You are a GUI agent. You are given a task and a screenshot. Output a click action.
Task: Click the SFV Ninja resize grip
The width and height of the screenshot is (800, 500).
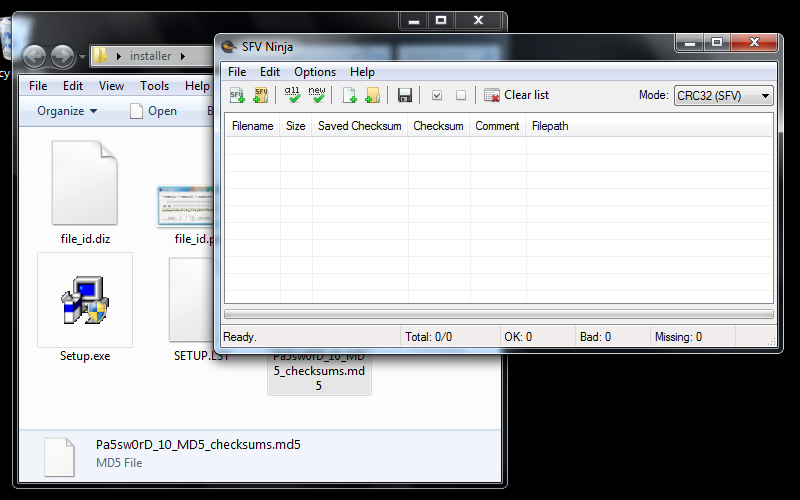[x=771, y=341]
